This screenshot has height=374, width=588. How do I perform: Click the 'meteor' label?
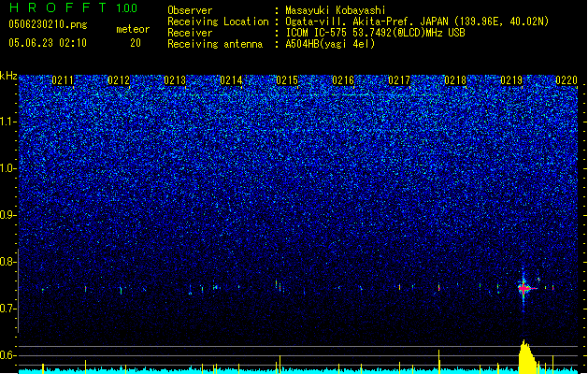point(133,29)
